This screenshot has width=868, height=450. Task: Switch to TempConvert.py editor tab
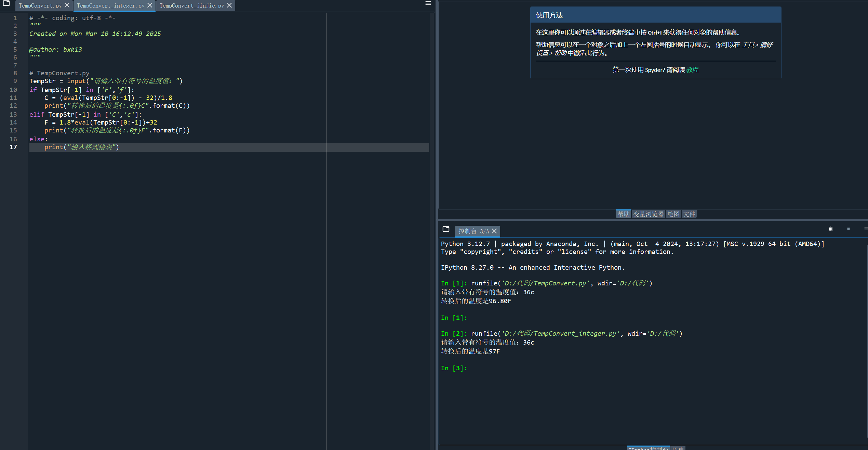(x=40, y=5)
